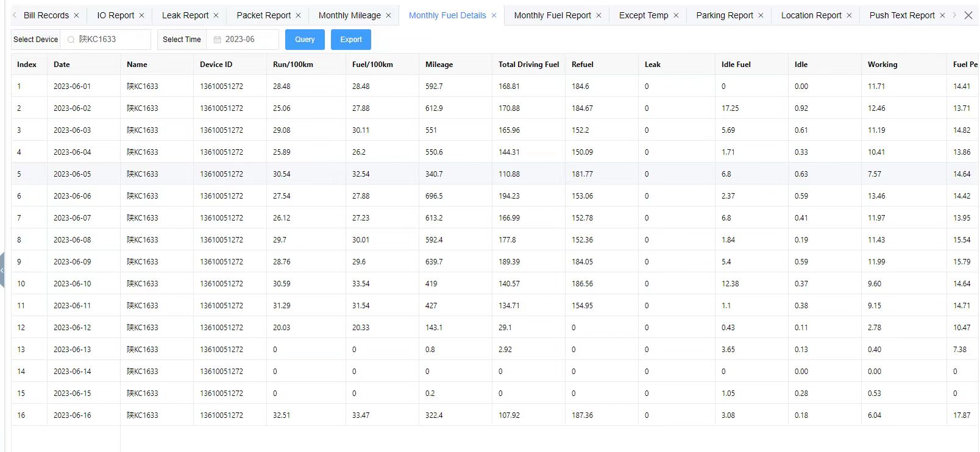Click the search icon in the device field
Viewport: 980px width, 452px height.
71,40
